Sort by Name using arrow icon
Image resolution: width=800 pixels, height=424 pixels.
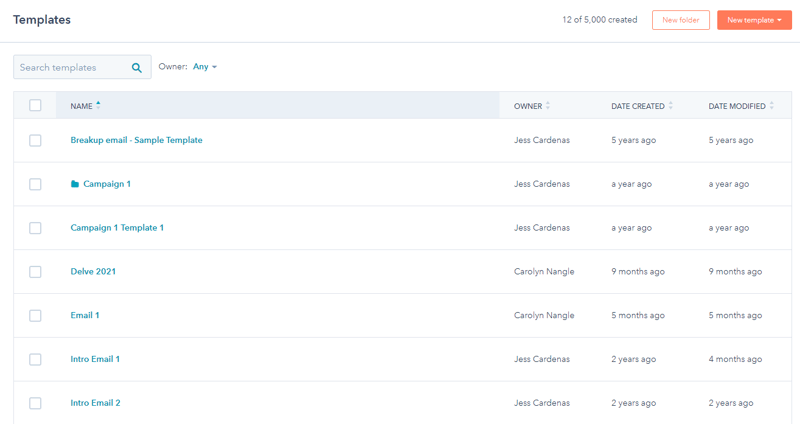(98, 105)
